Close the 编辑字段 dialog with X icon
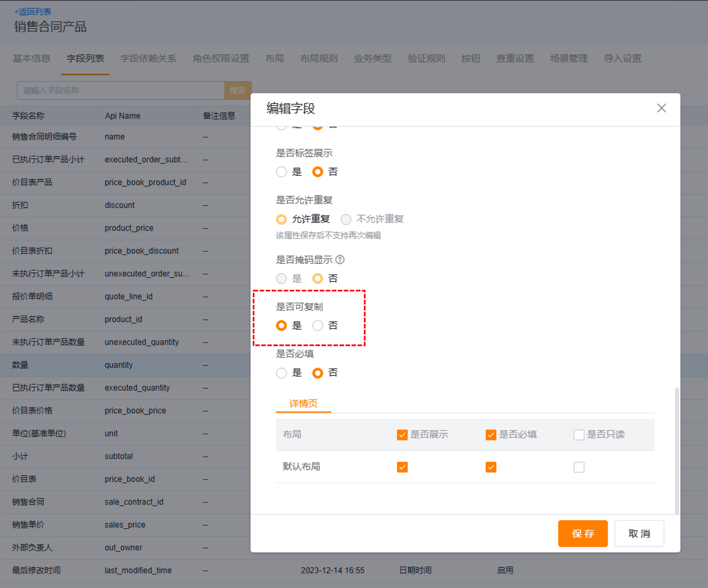 661,108
